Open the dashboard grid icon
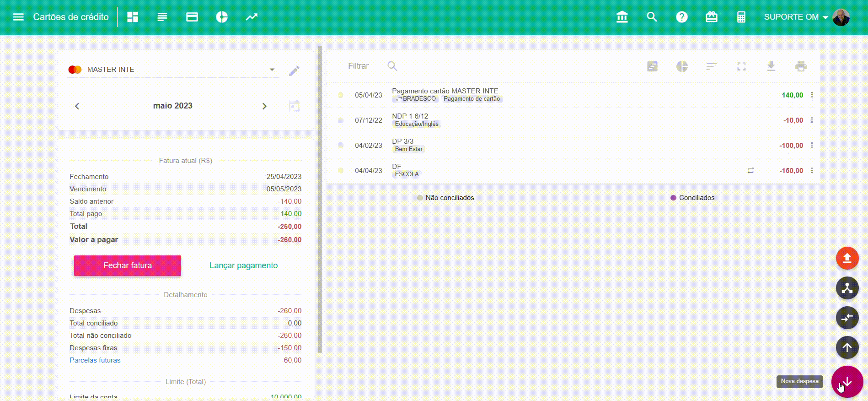 click(133, 17)
